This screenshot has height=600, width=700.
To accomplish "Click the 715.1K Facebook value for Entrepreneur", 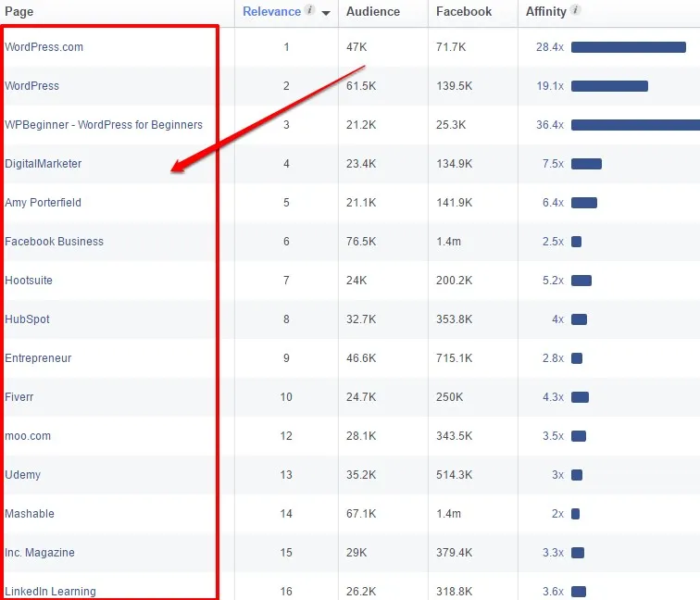I will (x=454, y=358).
